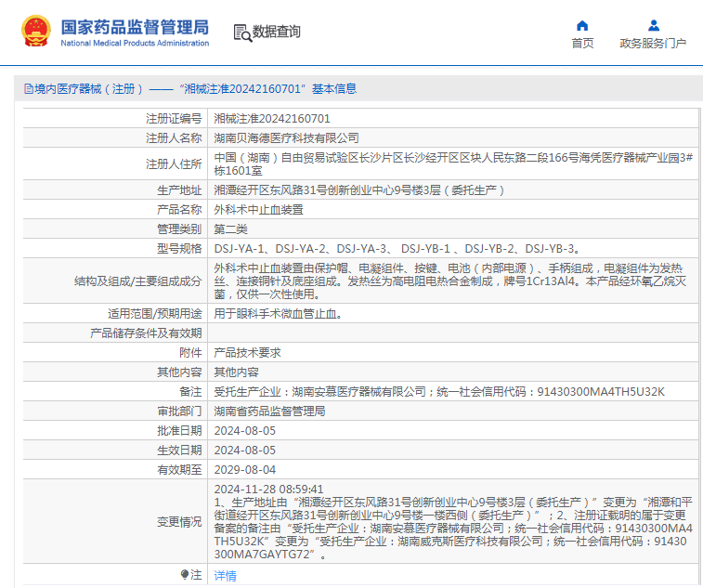Click the lightbulb 注 icon
703x588 pixels.
point(184,575)
